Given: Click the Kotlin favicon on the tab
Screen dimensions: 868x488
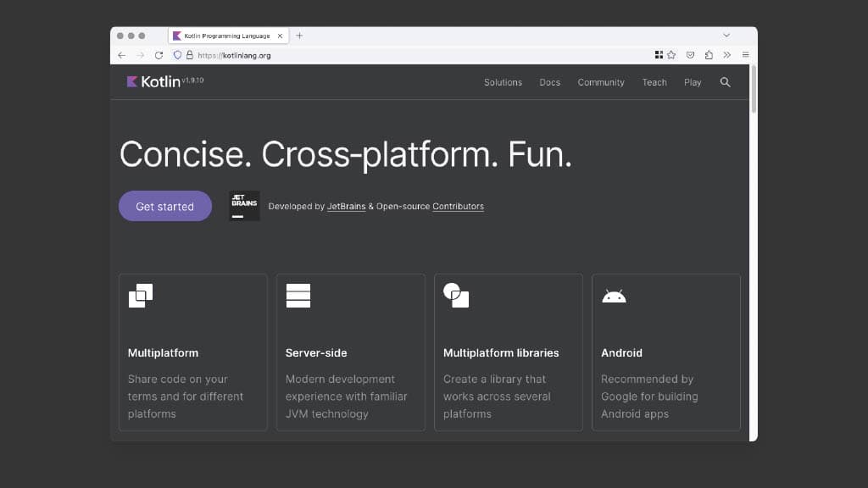Looking at the screenshot, I should (177, 36).
